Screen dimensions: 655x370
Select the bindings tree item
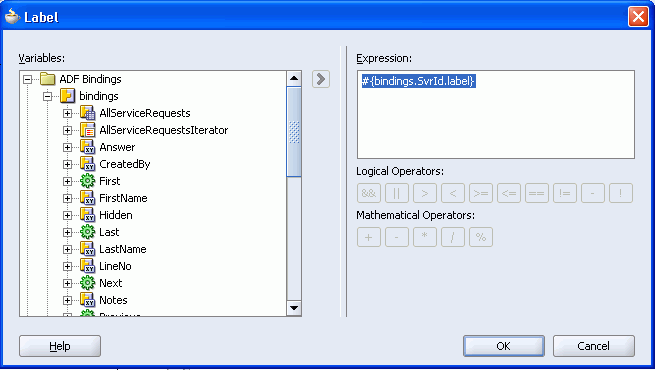click(x=99, y=96)
